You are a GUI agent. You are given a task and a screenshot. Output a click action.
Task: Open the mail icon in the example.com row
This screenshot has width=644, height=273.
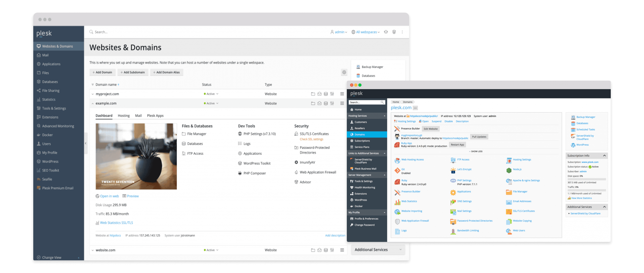click(x=319, y=103)
